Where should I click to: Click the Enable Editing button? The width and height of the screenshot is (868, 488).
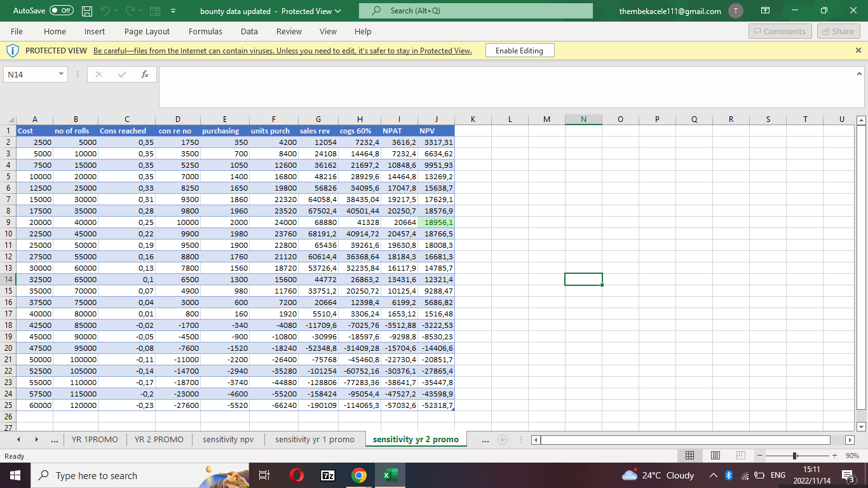(519, 51)
